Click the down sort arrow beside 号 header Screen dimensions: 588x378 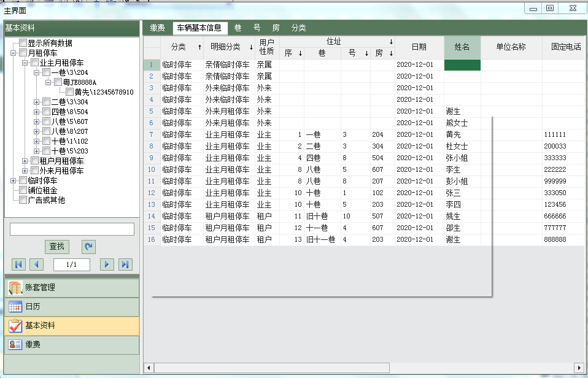366,53
